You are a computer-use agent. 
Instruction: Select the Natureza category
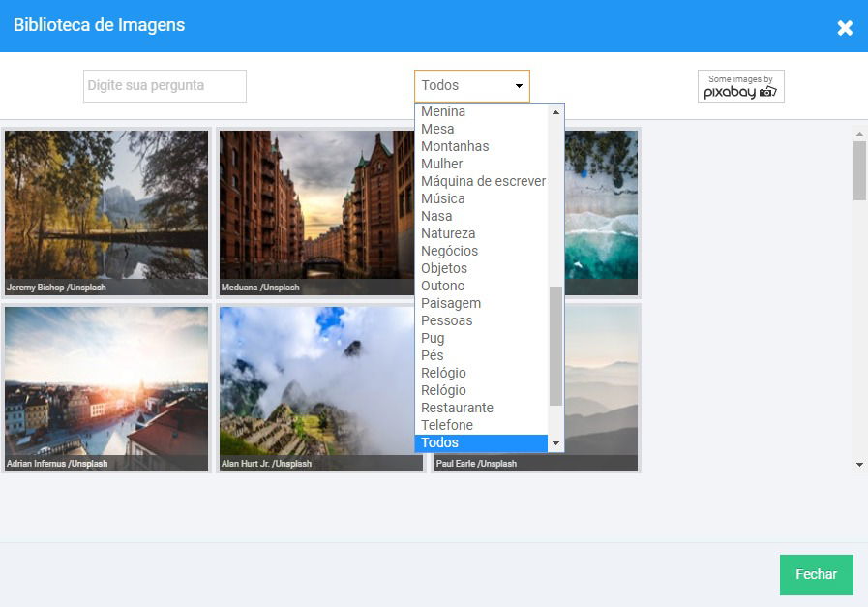[481, 233]
